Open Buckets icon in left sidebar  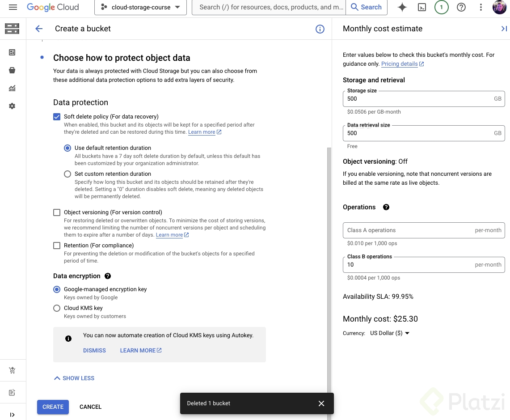point(12,70)
